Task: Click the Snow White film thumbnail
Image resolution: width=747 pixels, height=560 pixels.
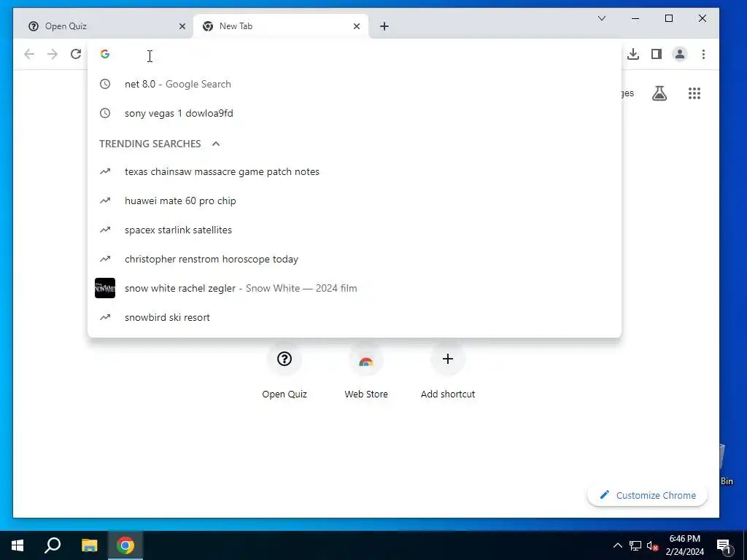Action: pos(105,288)
